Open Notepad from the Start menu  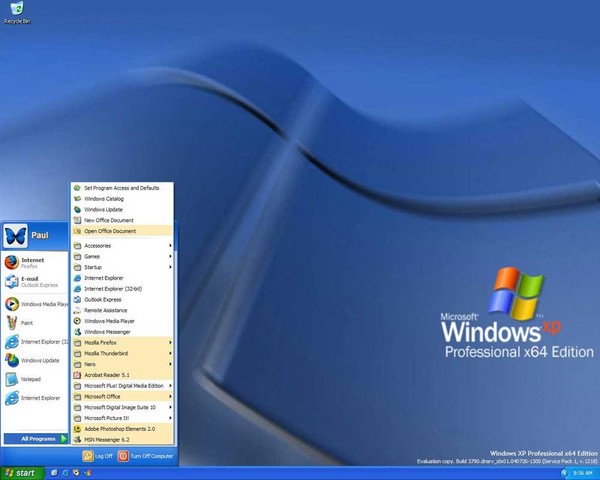(36, 379)
